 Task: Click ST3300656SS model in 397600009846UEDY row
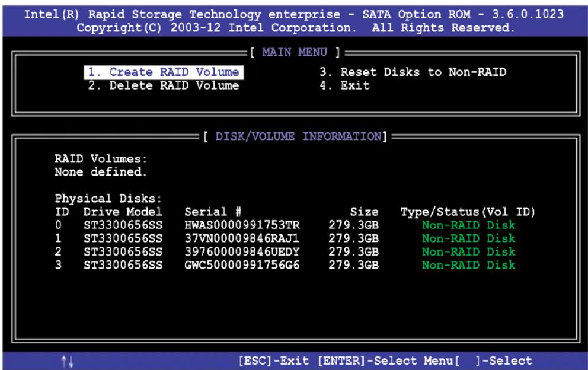pyautogui.click(x=123, y=252)
